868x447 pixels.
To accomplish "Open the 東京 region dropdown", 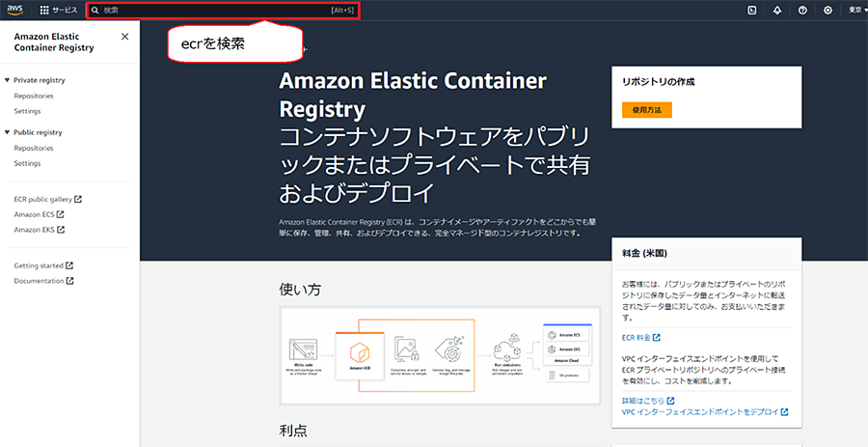I will coord(857,10).
